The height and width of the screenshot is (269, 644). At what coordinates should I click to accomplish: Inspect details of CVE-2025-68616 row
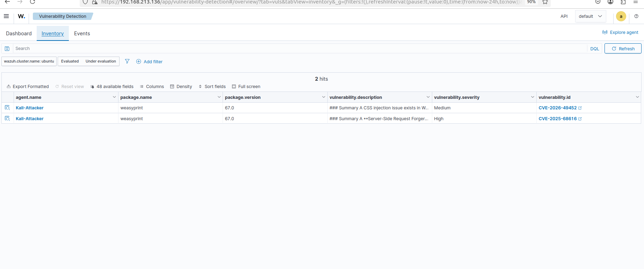click(7, 119)
